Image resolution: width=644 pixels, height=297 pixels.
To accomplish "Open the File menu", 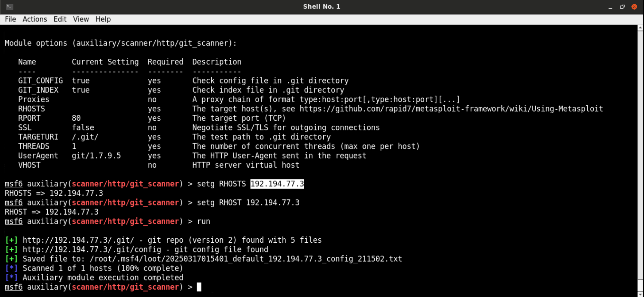I will (10, 19).
